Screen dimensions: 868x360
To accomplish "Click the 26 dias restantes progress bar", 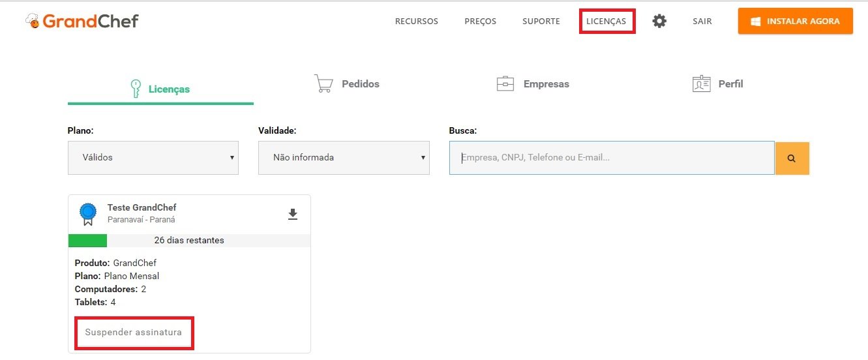I will pyautogui.click(x=189, y=241).
